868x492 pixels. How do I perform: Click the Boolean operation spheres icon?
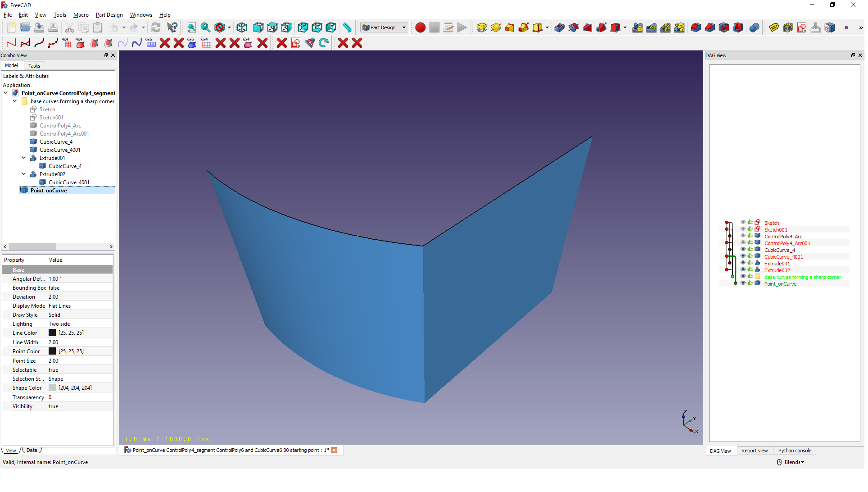[754, 28]
